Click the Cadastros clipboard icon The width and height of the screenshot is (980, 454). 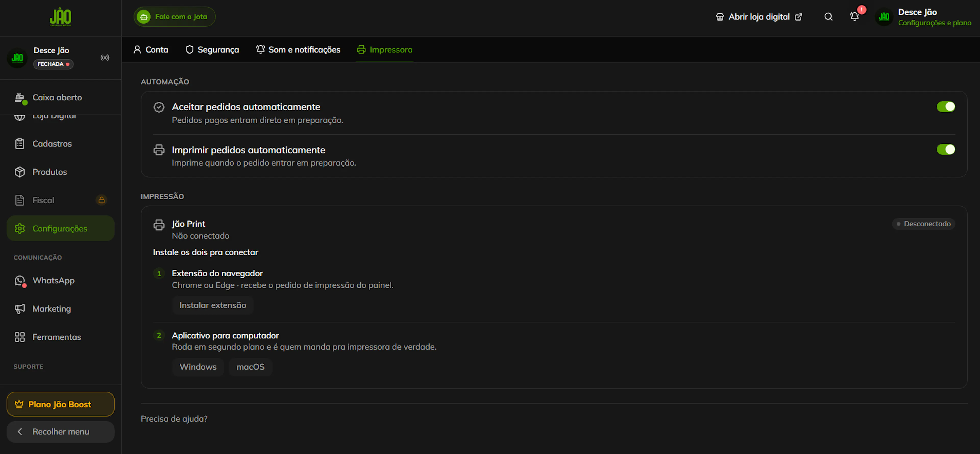[20, 144]
